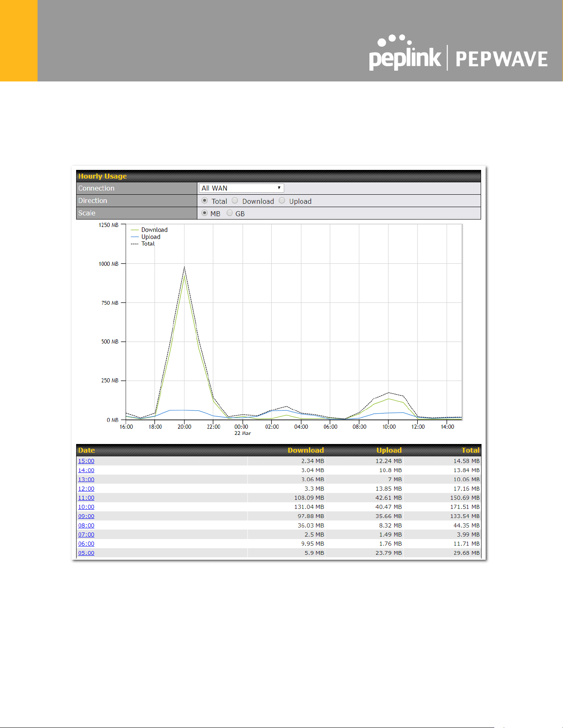Click the Peplink Pepwave logo

pyautogui.click(x=458, y=53)
